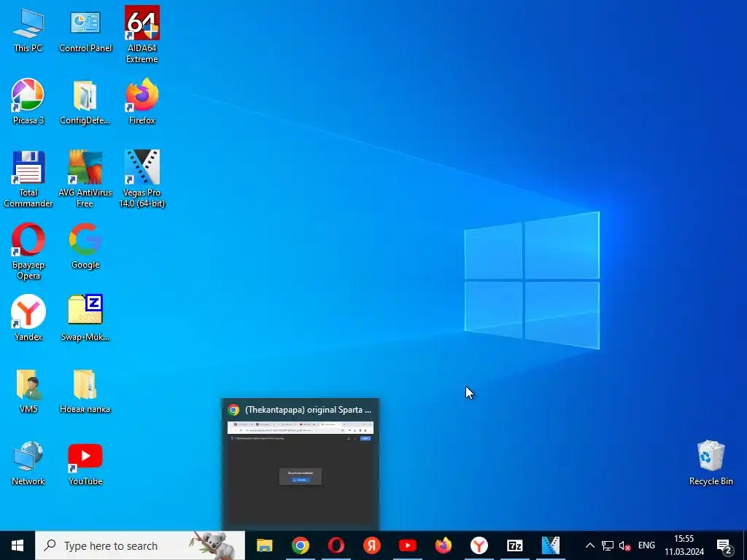Launch the YouTube desktop shortcut
This screenshot has height=560, width=747.
(85, 463)
